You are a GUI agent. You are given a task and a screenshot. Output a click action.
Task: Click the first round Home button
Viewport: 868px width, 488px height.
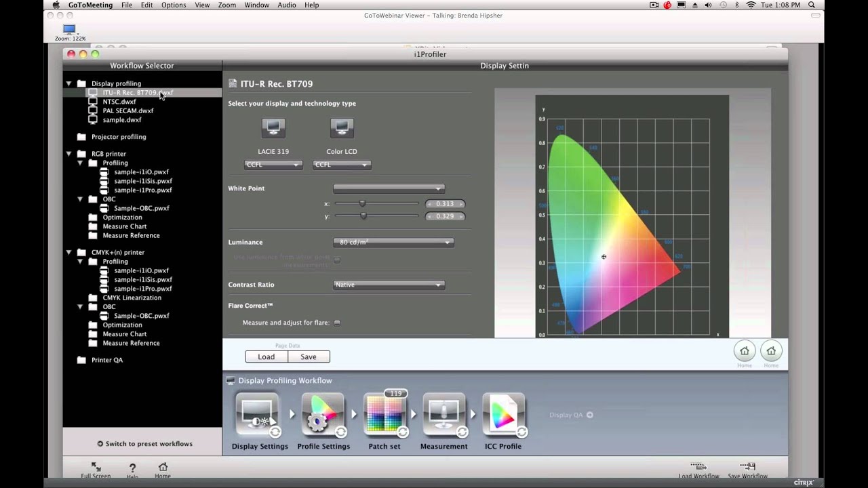coord(745,351)
